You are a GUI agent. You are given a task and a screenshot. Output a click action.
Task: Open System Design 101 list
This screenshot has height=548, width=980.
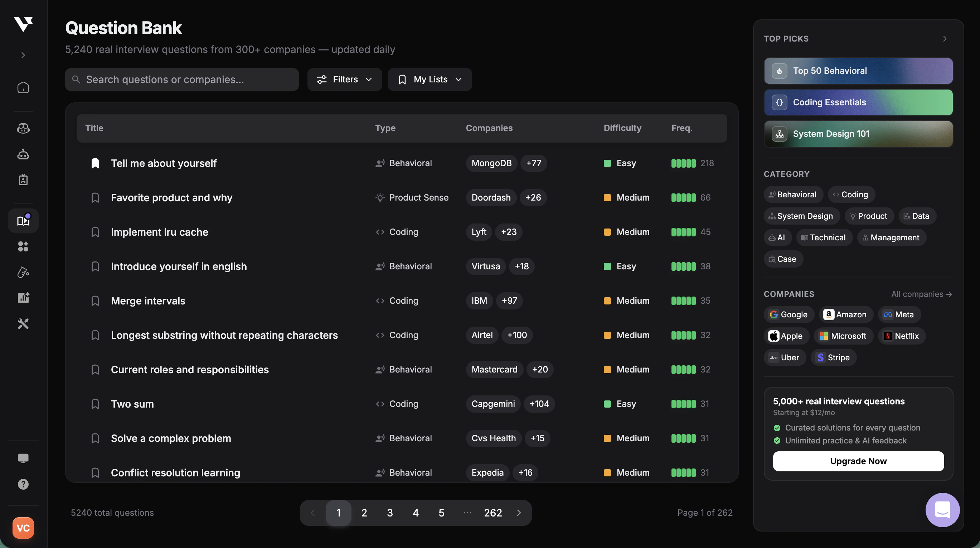tap(858, 134)
